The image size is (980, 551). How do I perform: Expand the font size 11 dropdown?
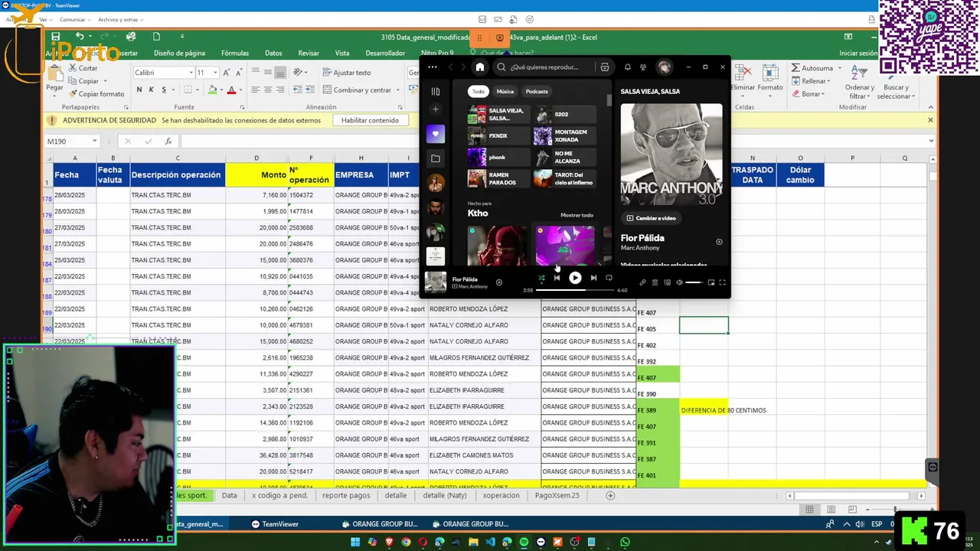tap(215, 73)
